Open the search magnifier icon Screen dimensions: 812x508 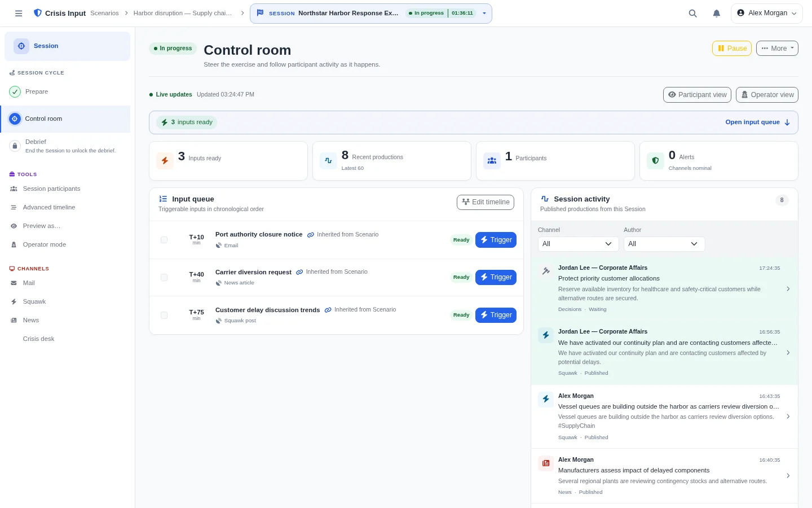(693, 14)
